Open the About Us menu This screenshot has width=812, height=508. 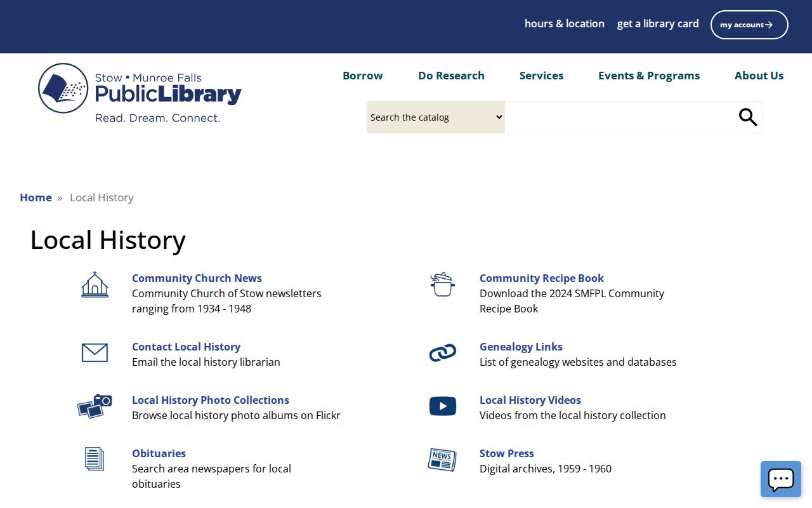tap(759, 76)
